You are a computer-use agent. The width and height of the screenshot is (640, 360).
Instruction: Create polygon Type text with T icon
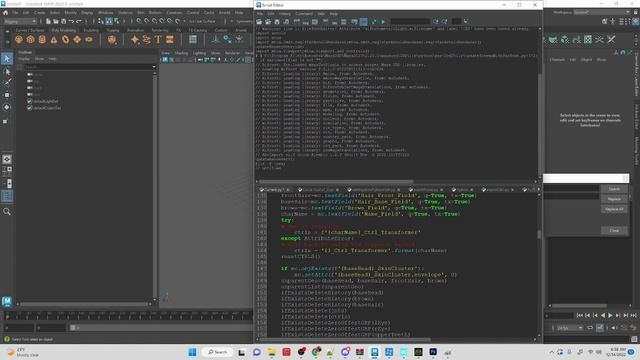158,40
